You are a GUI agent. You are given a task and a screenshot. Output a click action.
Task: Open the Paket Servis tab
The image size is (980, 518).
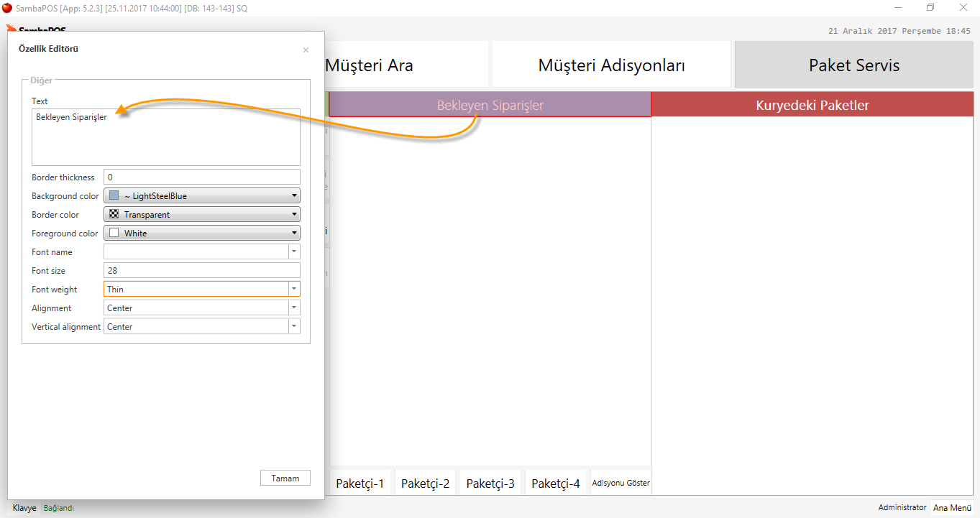pyautogui.click(x=853, y=65)
